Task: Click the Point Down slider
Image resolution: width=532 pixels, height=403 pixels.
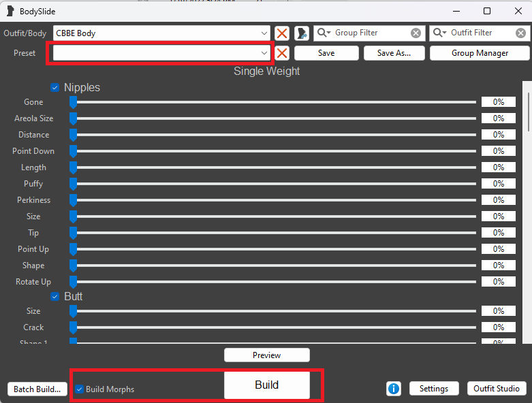Action: pyautogui.click(x=272, y=151)
